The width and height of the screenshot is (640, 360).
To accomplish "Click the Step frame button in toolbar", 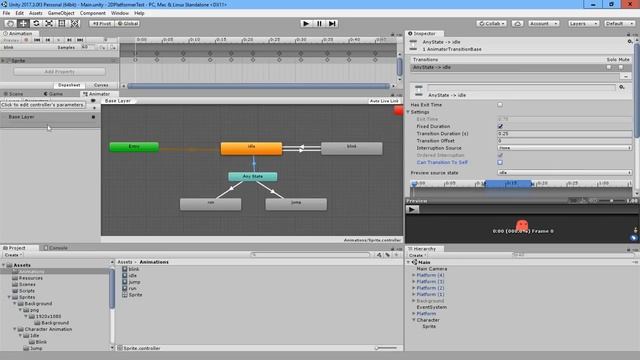I will click(x=332, y=24).
